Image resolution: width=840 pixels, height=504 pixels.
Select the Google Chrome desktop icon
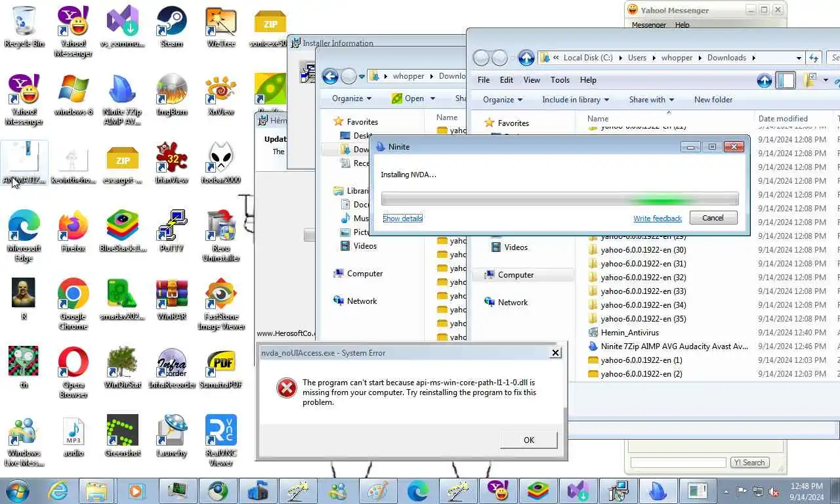click(x=73, y=304)
